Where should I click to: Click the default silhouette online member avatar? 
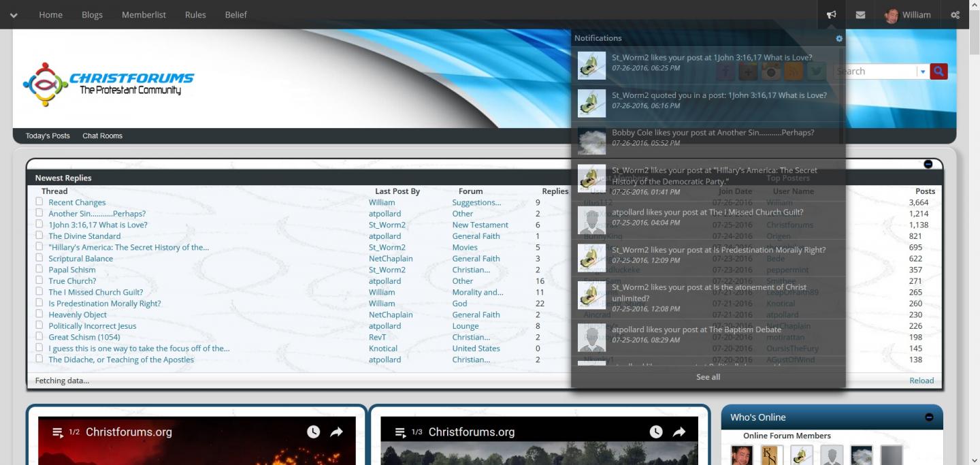click(x=832, y=455)
